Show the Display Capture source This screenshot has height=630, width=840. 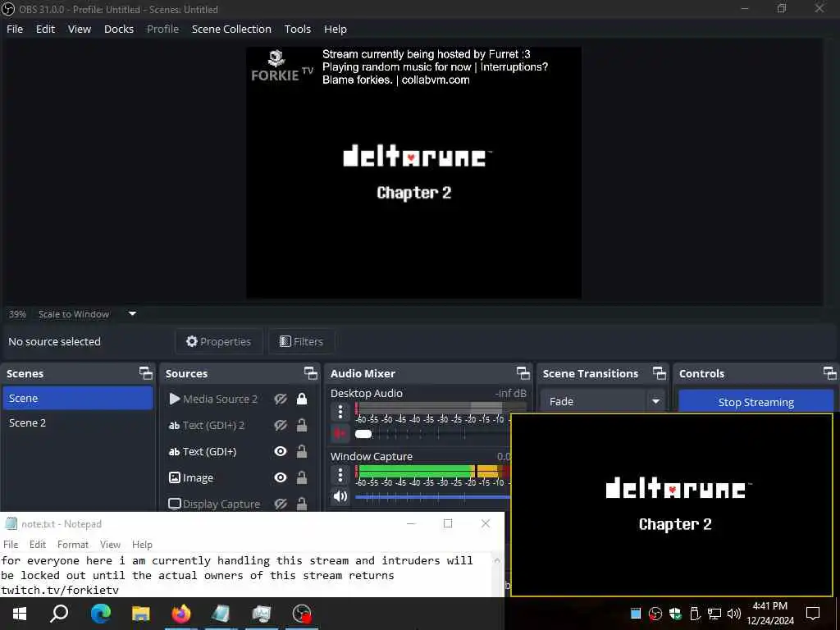pyautogui.click(x=281, y=504)
